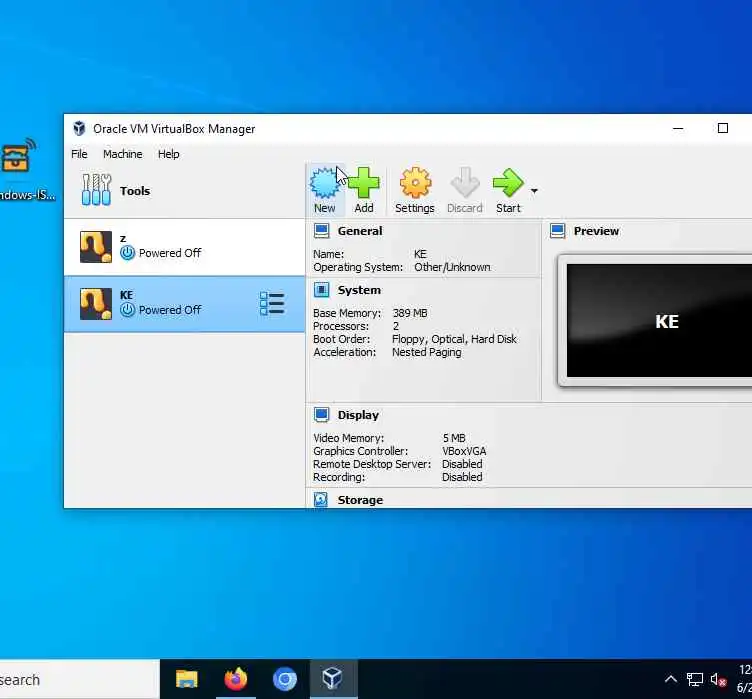752x699 pixels.
Task: Click the taskbar search box
Action: coord(80,679)
